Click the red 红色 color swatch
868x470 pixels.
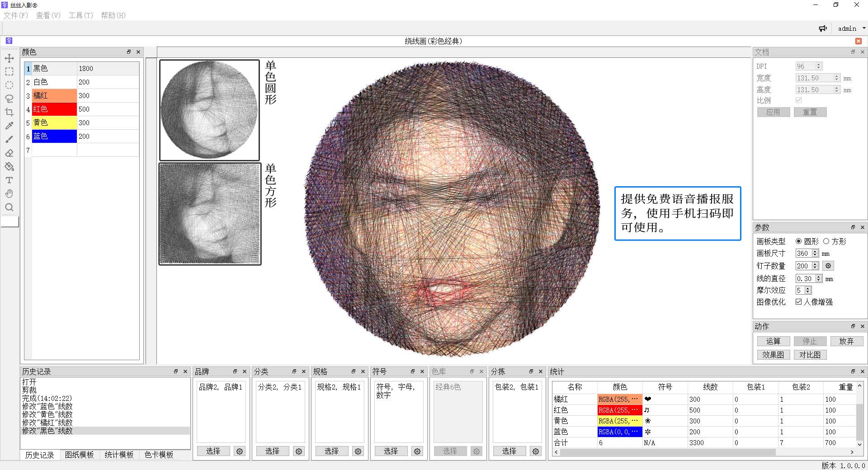(54, 109)
